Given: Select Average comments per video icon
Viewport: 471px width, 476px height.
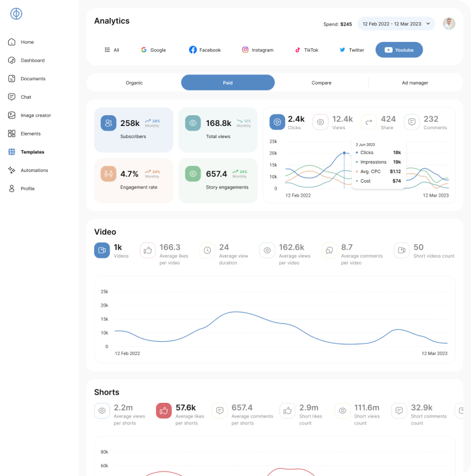Looking at the screenshot, I should coord(329,250).
